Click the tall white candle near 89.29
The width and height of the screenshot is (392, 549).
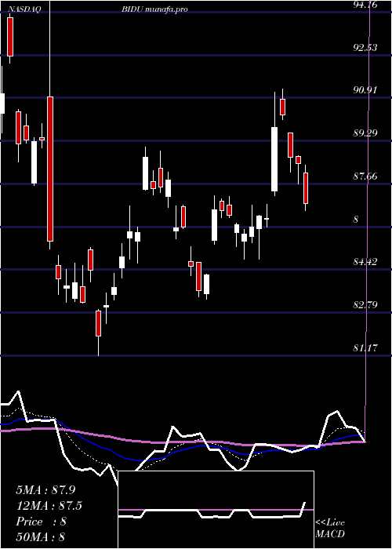point(274,159)
